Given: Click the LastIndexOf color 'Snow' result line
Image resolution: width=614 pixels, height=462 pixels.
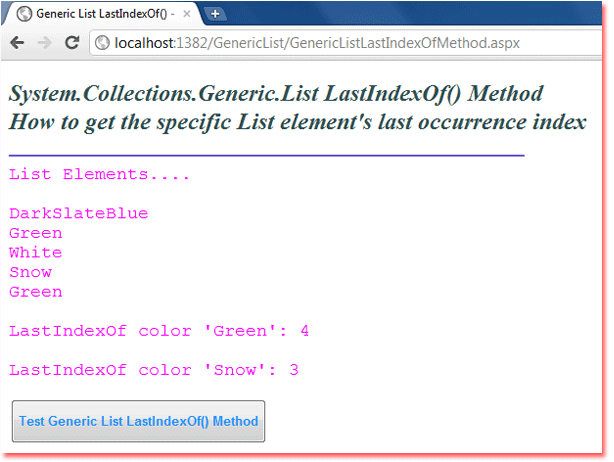Looking at the screenshot, I should click(x=154, y=370).
